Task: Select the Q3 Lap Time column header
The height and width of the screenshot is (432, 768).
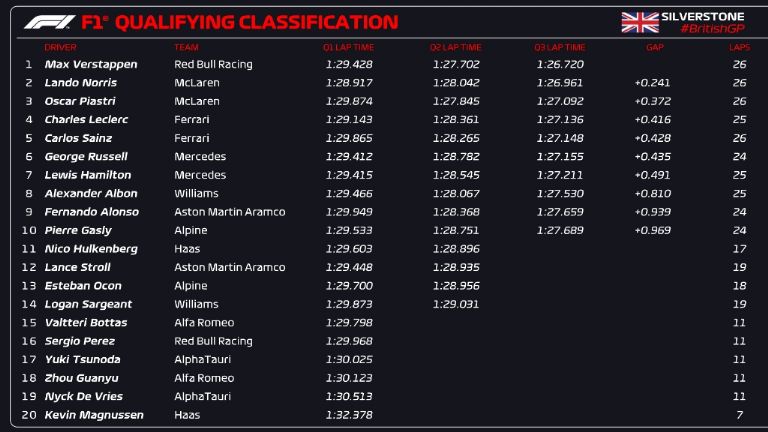Action: click(x=559, y=47)
